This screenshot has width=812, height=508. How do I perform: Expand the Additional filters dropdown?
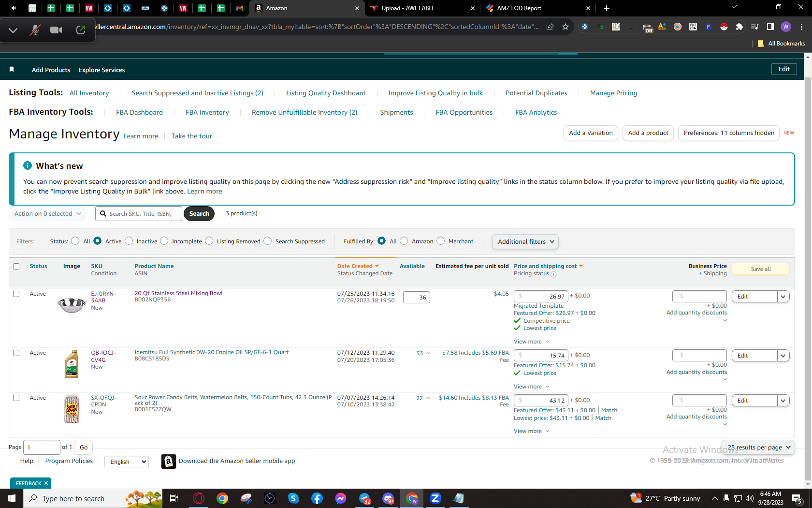[525, 242]
